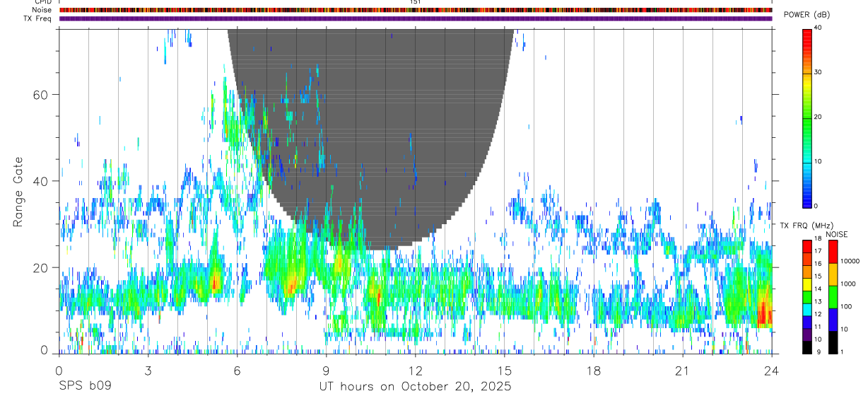Click the red top segment of NOISE legend
The width and height of the screenshot is (868, 401).
coord(833,252)
